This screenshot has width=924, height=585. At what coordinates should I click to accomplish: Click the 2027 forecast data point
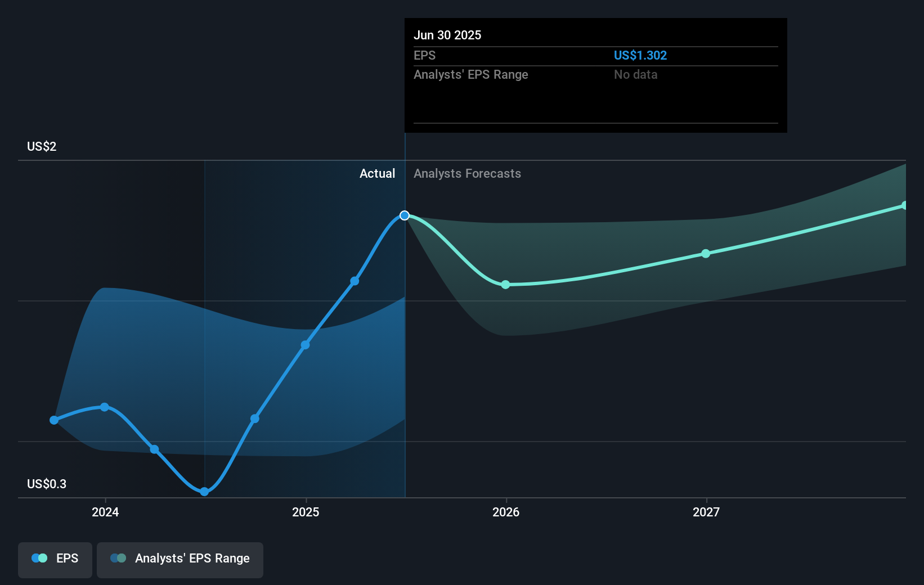(x=705, y=254)
